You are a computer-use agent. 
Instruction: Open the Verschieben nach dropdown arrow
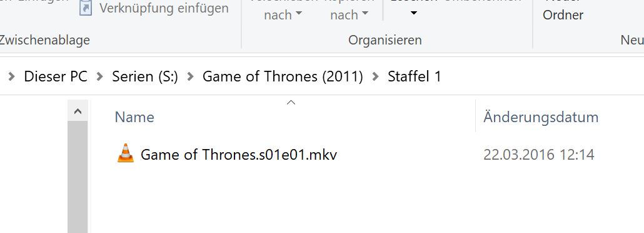tap(299, 14)
